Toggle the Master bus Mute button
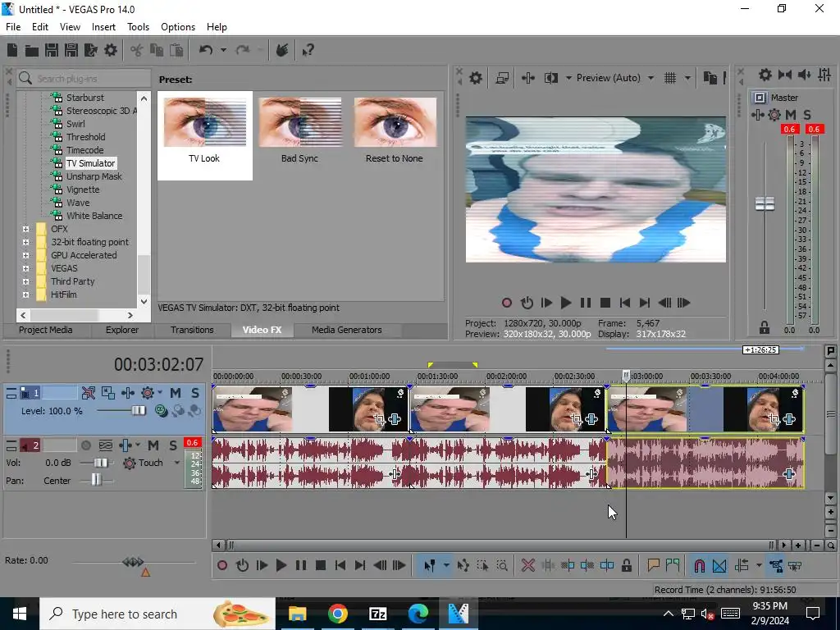Image resolution: width=840 pixels, height=630 pixels. coord(790,115)
